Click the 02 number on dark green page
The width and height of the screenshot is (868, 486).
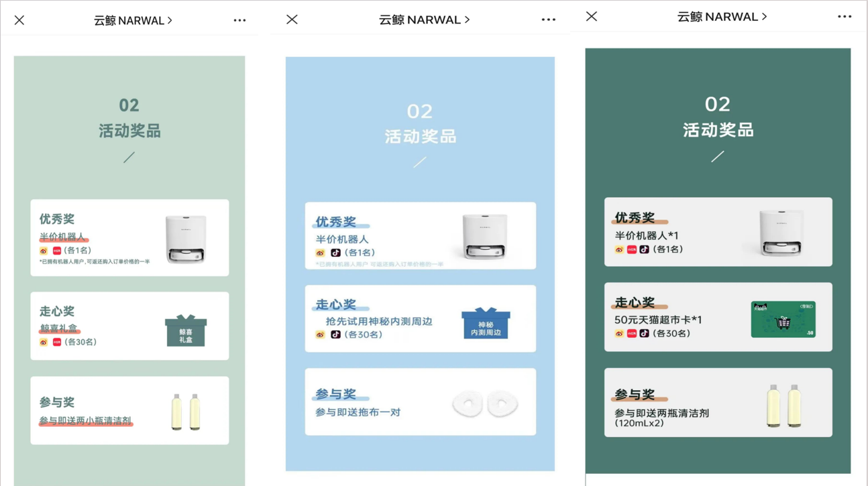tap(718, 104)
